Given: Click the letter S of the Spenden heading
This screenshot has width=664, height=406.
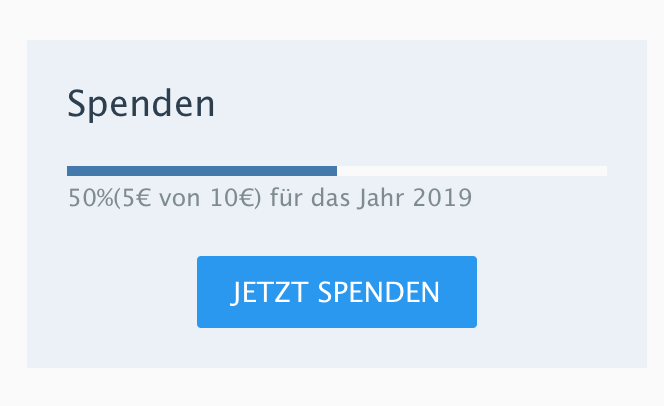Looking at the screenshot, I should pyautogui.click(x=76, y=104).
